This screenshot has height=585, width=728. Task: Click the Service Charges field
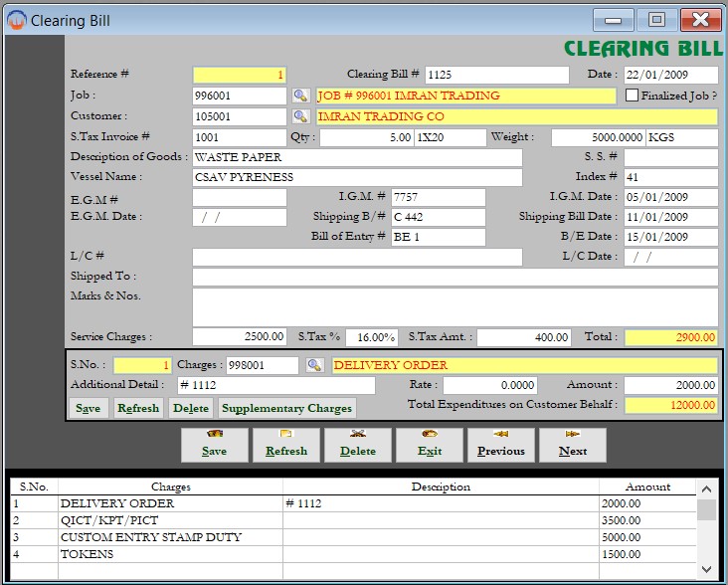(x=240, y=337)
